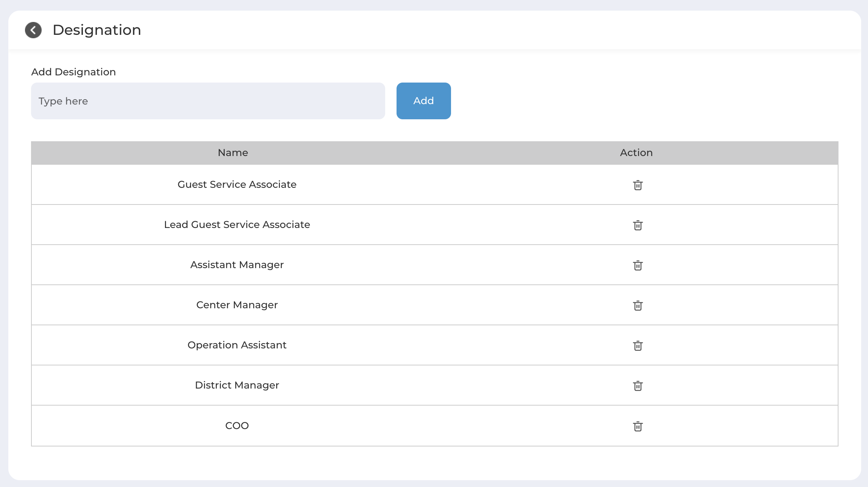The width and height of the screenshot is (868, 487).
Task: Select the Assistant Manager name cell
Action: (237, 265)
